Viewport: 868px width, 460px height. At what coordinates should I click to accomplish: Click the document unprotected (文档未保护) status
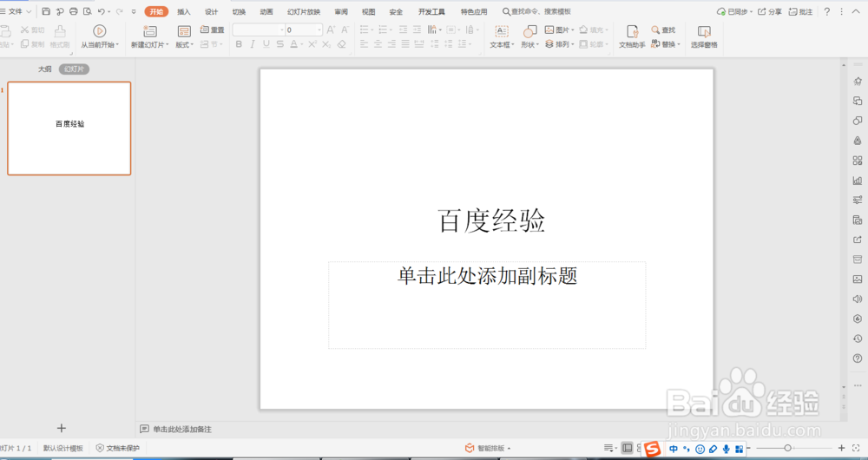117,448
